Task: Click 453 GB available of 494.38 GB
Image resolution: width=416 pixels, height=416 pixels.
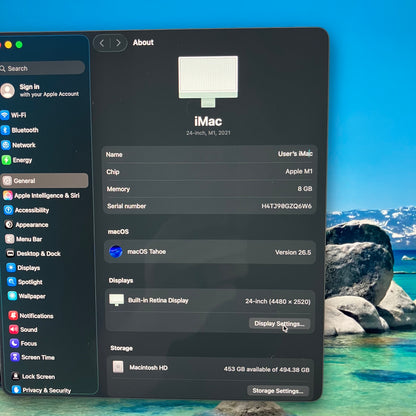Action: [267, 369]
